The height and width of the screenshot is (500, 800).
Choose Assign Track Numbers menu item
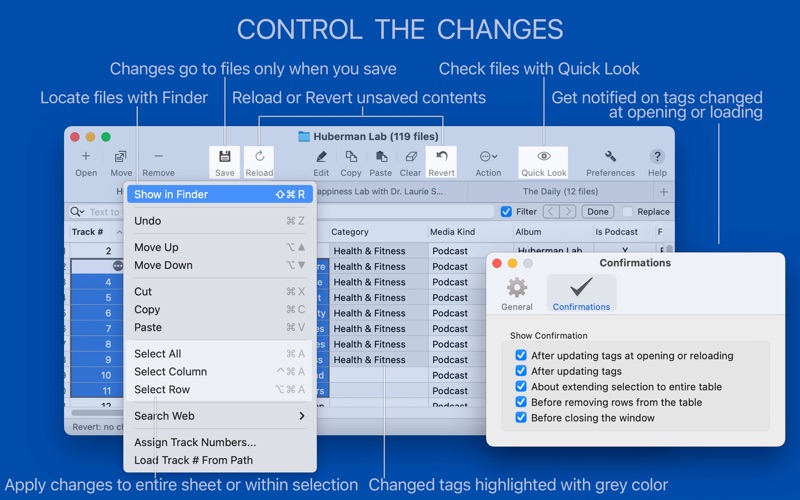click(219, 442)
